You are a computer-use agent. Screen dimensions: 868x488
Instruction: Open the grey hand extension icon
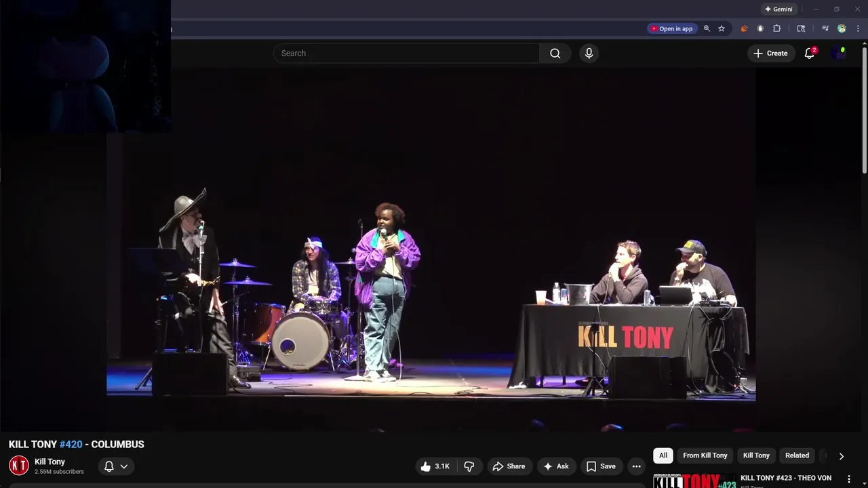(x=760, y=28)
